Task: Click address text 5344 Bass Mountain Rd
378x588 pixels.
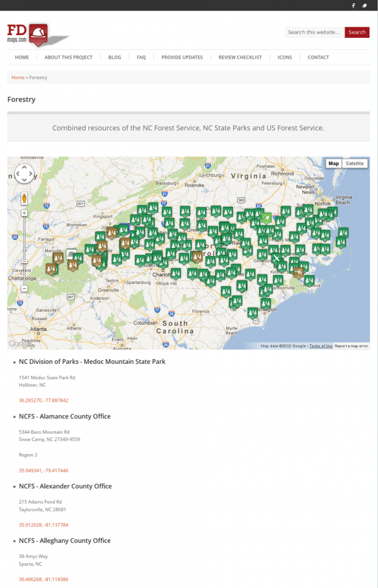Action: pyautogui.click(x=44, y=432)
